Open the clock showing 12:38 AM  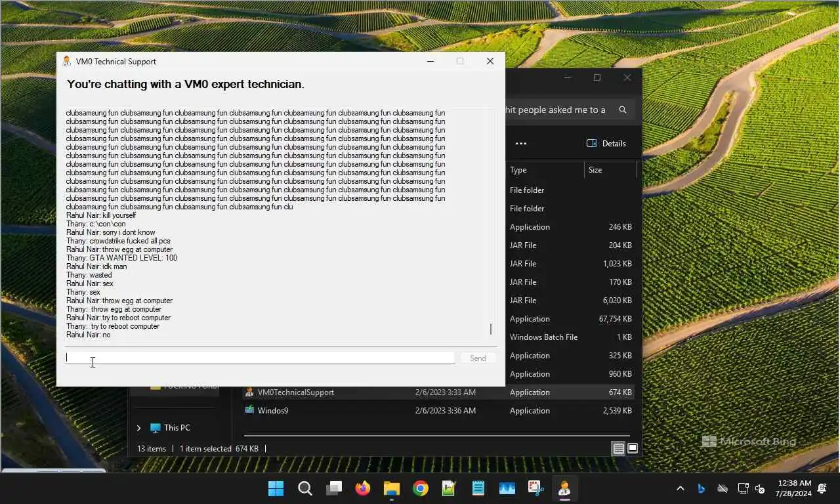click(793, 488)
